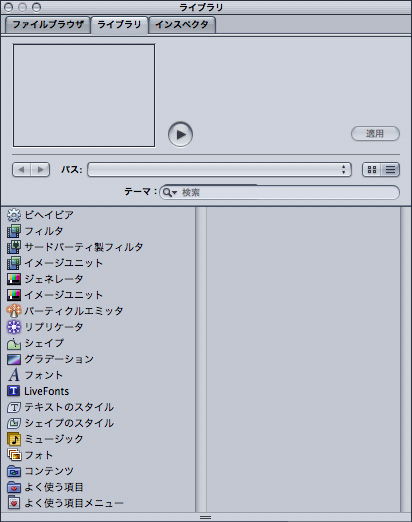The image size is (412, 522).
Task: Go back with the left arrow button
Action: pos(22,170)
